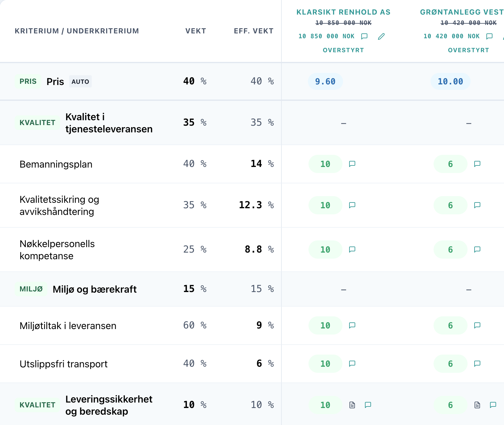
Task: Click OVERSTYRT label under Klarsikt price
Action: click(x=343, y=50)
